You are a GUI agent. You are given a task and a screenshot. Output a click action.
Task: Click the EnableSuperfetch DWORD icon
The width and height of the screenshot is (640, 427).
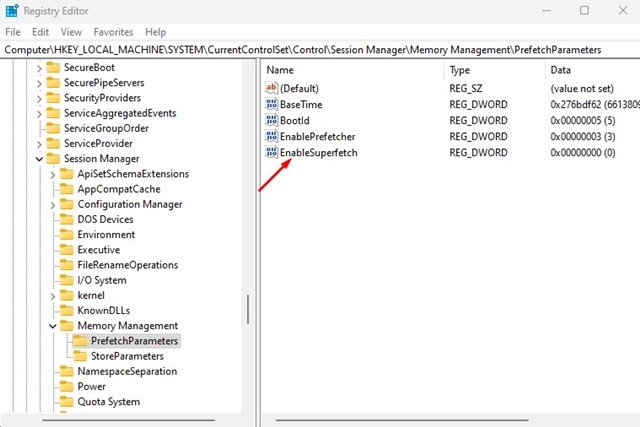tap(271, 152)
